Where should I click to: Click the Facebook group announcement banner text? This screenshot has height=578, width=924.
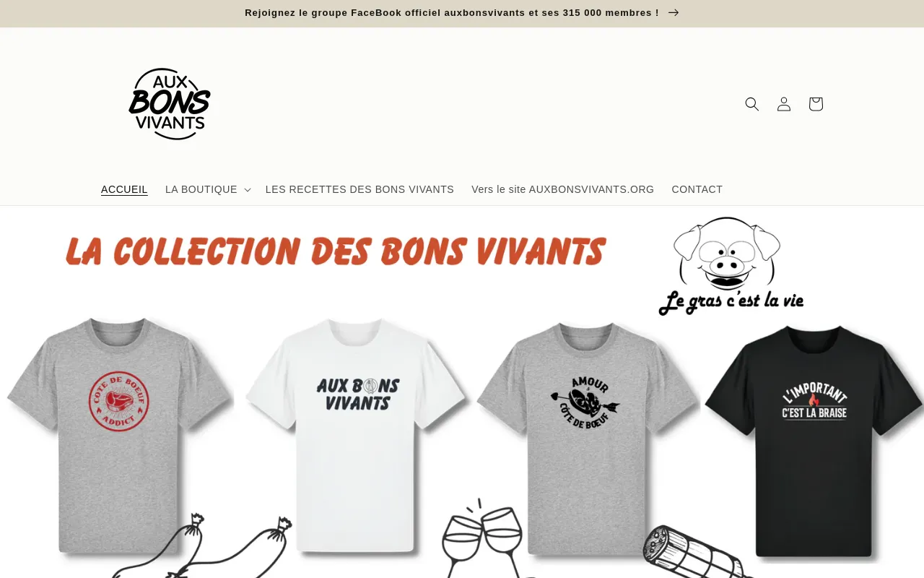pos(452,12)
